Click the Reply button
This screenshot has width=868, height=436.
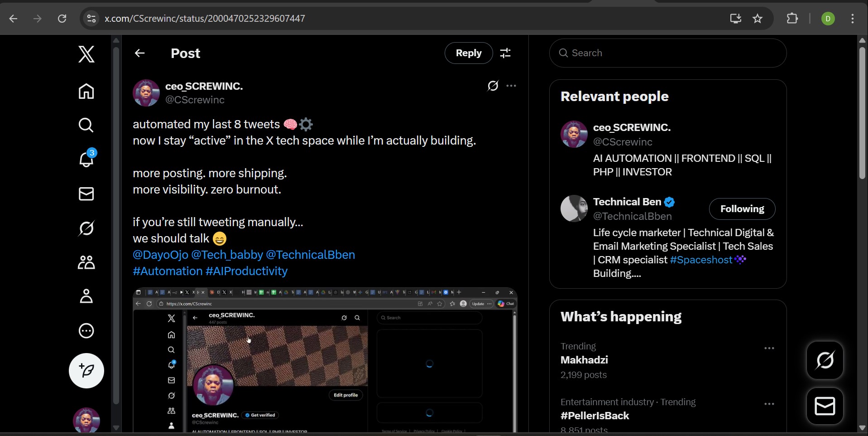point(468,53)
